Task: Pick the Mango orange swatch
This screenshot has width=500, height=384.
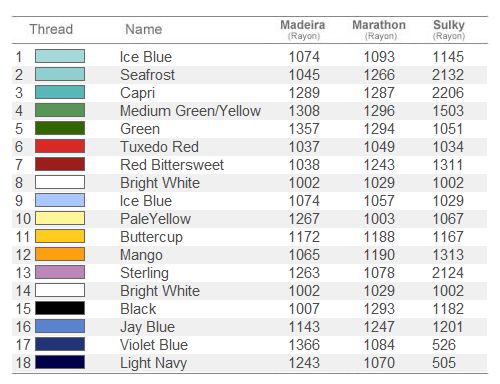Action: [x=60, y=254]
